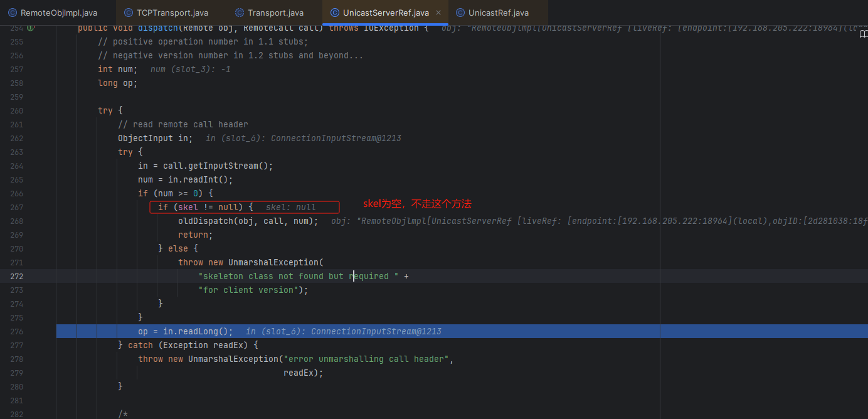Open the UnicastRef.java editor tab

(x=498, y=13)
